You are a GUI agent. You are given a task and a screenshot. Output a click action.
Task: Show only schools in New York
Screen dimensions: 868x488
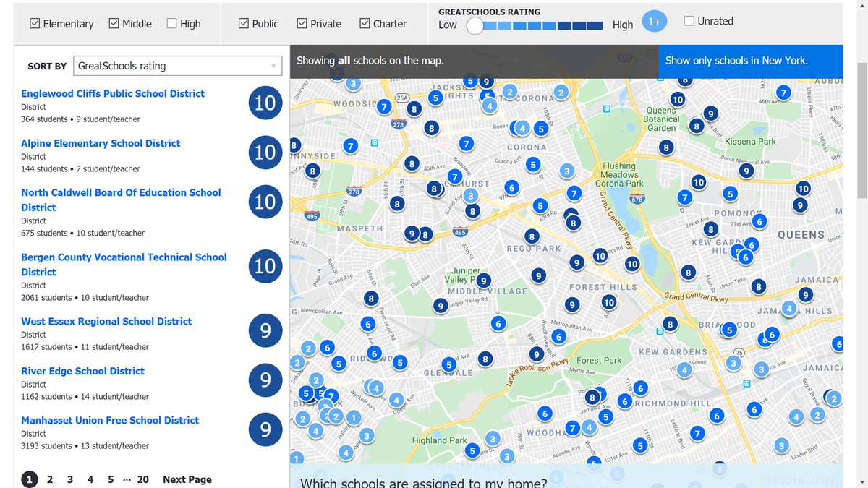[x=750, y=61]
